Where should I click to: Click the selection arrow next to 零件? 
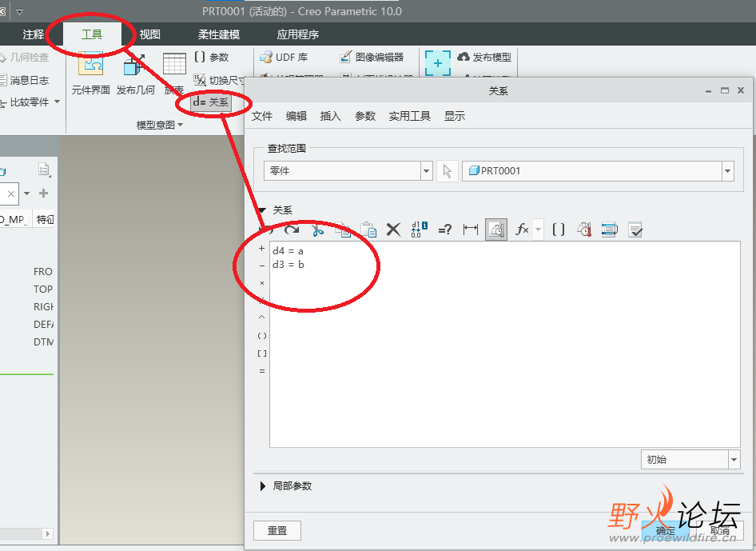point(447,171)
